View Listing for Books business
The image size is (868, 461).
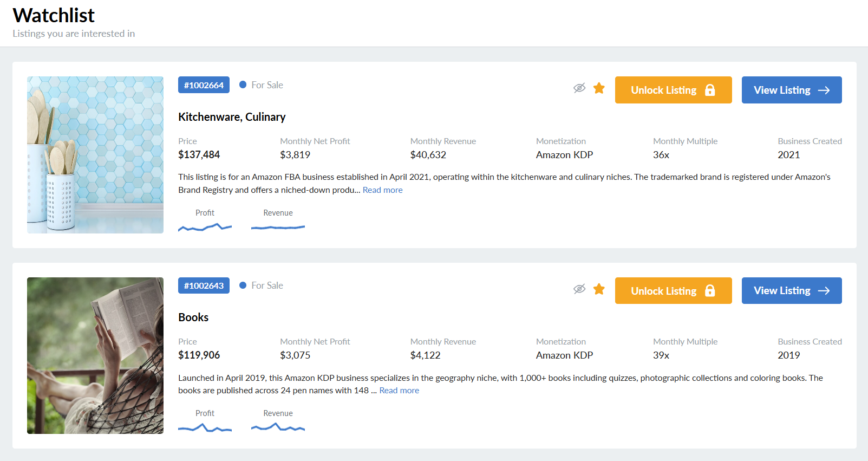coord(791,291)
